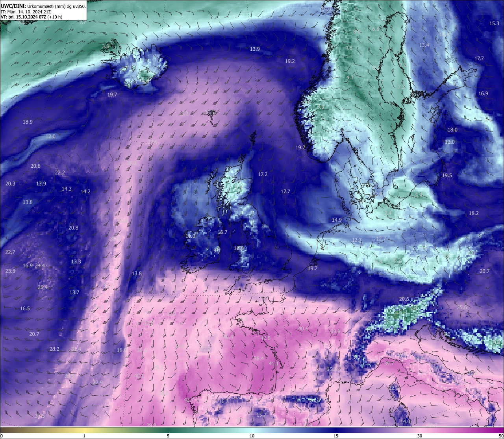The height and width of the screenshot is (439, 504).
Task: Click the 10 tick label on the colour scale
Action: (x=252, y=436)
